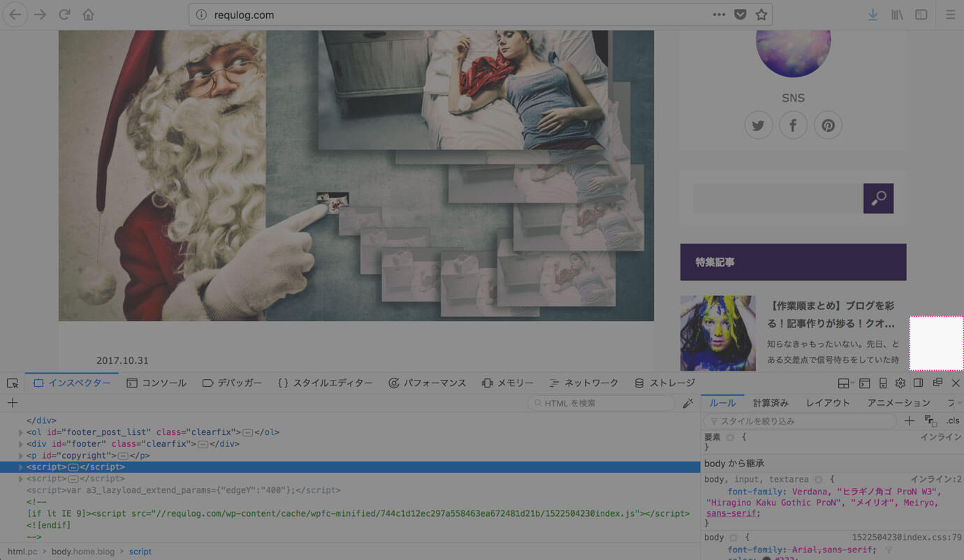
Task: Select the レイアウト sidebar tab
Action: pyautogui.click(x=828, y=403)
